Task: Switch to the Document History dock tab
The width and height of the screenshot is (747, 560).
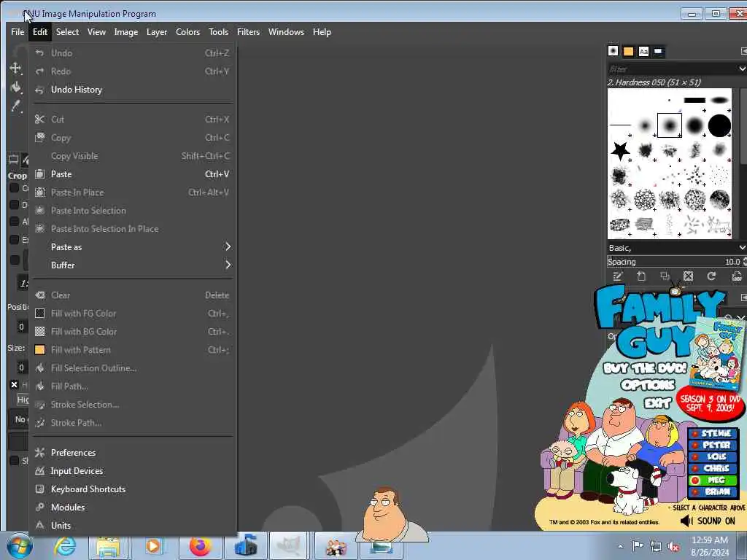Action: 659,51
